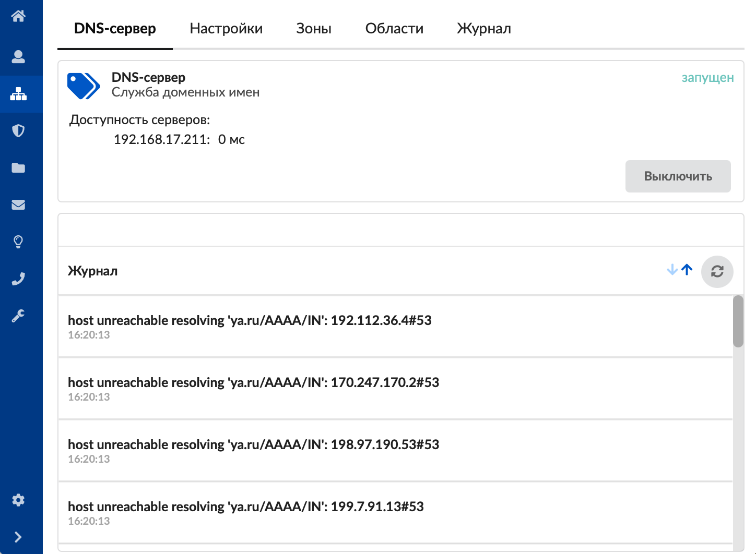Viewport: 756px width, 554px height.
Task: Open the shield security section
Action: (x=18, y=130)
